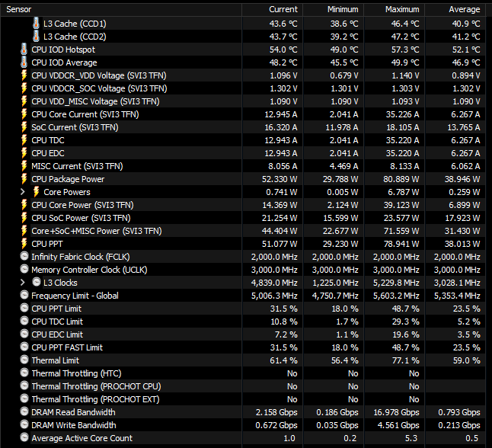The height and width of the screenshot is (448, 492).
Task: Click the lightning icon for Core+SoC+MISC Power
Action: point(24,231)
